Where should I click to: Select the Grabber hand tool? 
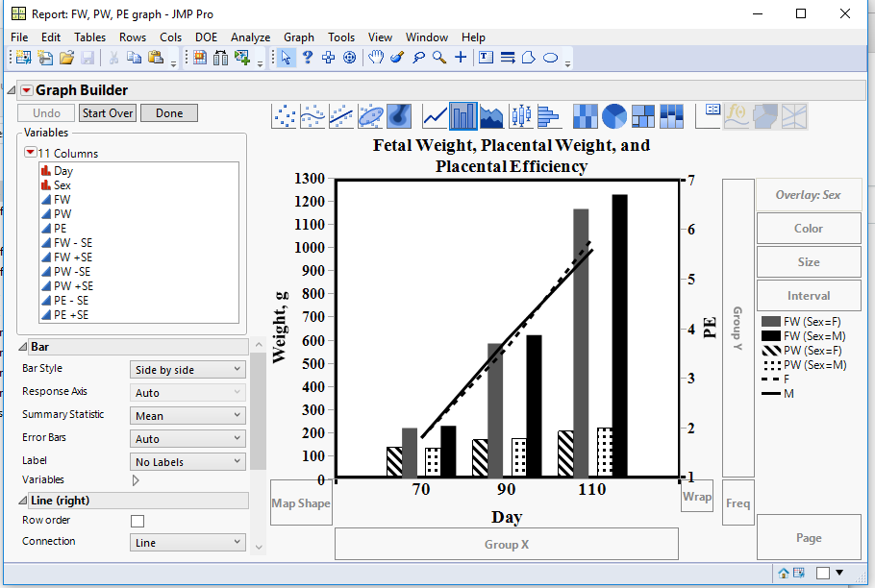[375, 57]
